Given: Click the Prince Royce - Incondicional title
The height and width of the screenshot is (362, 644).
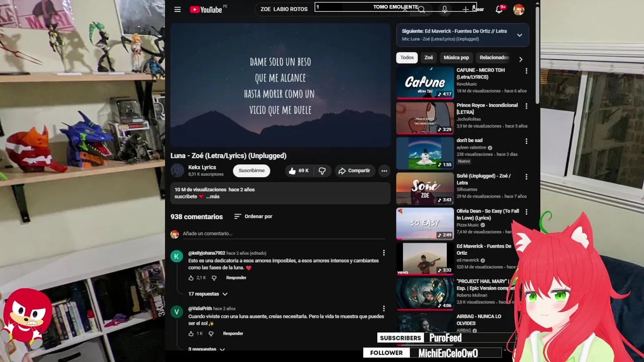Looking at the screenshot, I should pyautogui.click(x=487, y=109).
